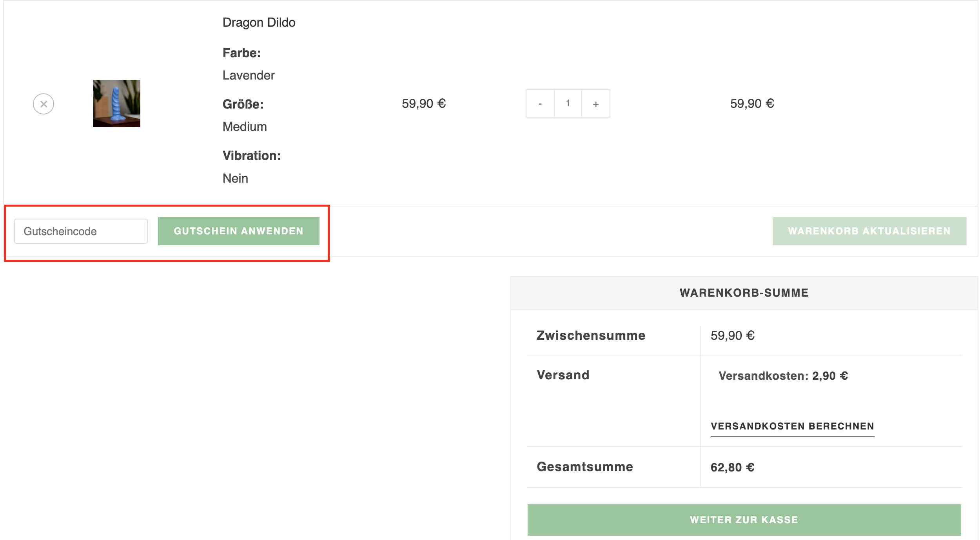Click the Farbe attribute value Lavender
Viewport: 980px width, 540px height.
click(x=249, y=74)
